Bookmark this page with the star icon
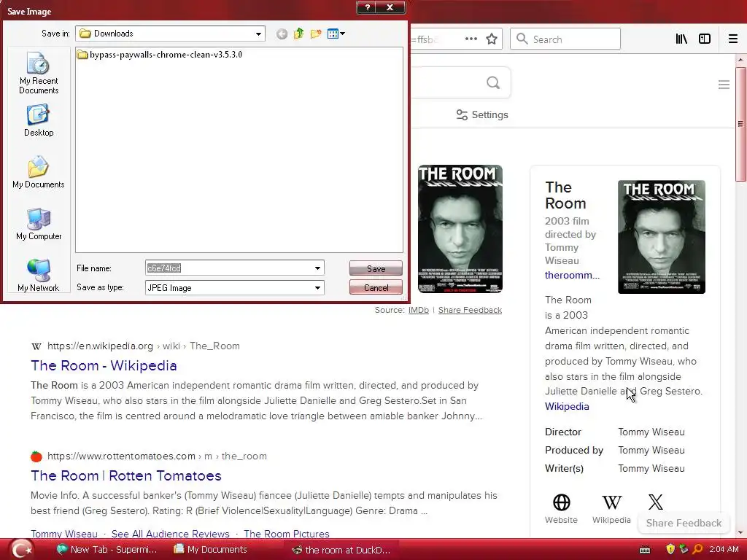This screenshot has height=560, width=747. pos(492,39)
